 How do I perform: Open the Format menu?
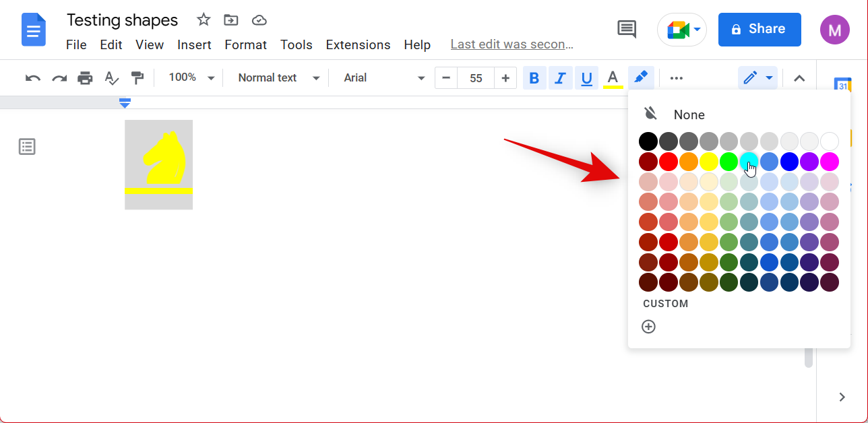[245, 45]
